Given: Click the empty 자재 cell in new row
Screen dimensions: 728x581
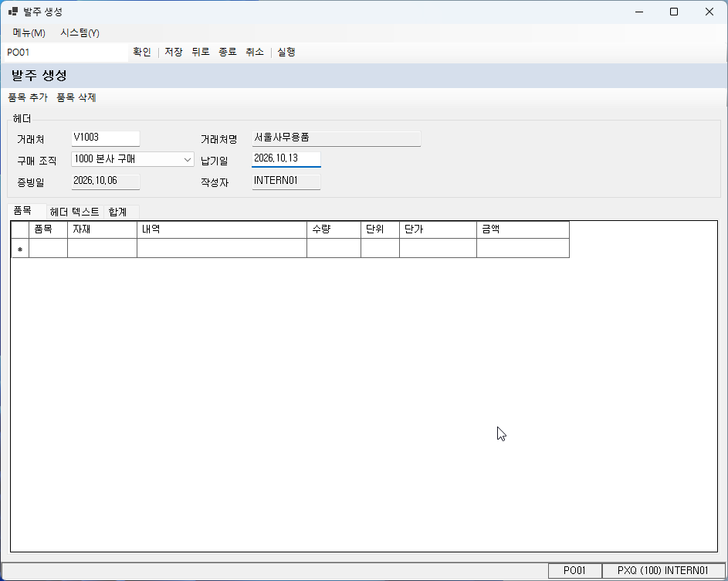Looking at the screenshot, I should (102, 248).
